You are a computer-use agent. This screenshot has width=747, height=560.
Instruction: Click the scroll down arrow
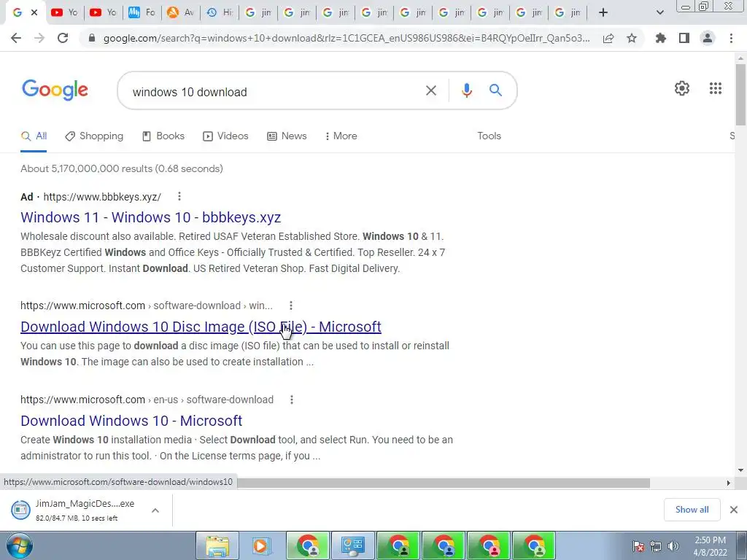coord(741,470)
